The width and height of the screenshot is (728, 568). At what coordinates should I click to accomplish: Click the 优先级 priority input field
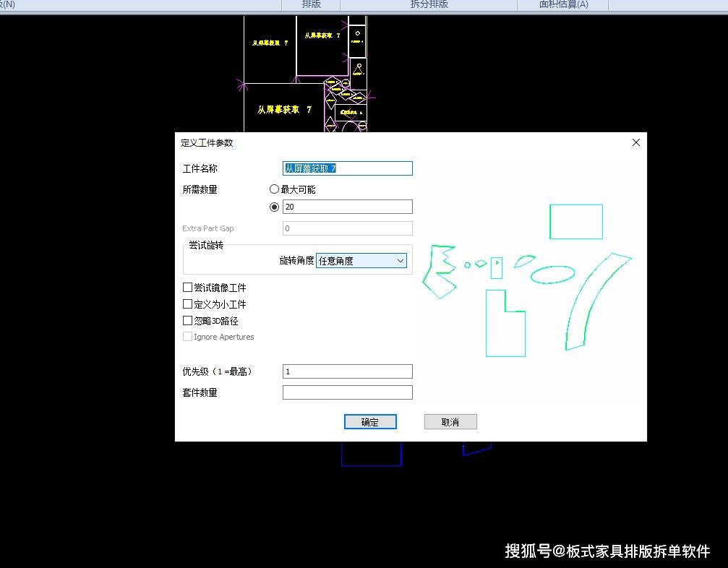coord(347,371)
